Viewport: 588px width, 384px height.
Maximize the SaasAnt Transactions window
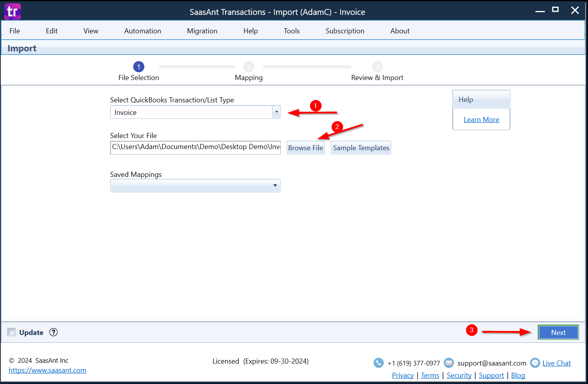click(555, 10)
